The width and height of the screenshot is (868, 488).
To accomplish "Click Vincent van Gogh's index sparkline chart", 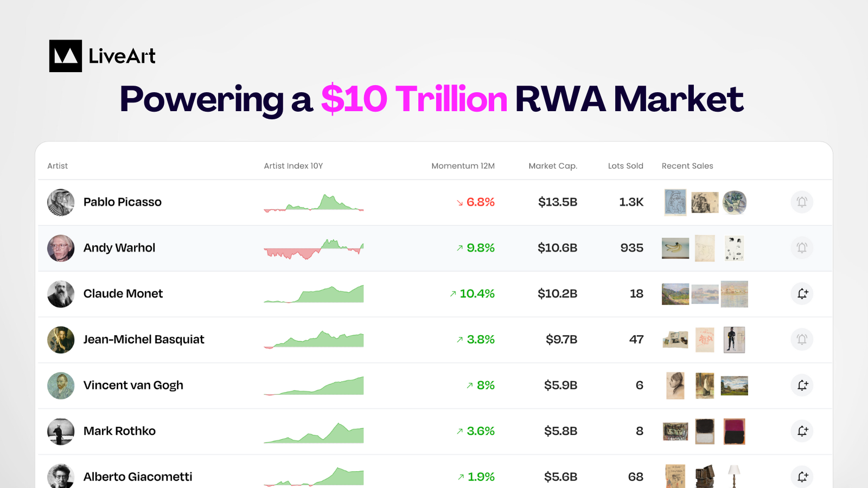I will 314,386.
